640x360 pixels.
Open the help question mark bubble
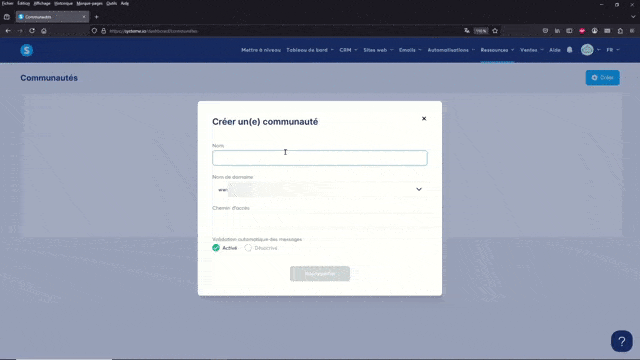tap(622, 341)
